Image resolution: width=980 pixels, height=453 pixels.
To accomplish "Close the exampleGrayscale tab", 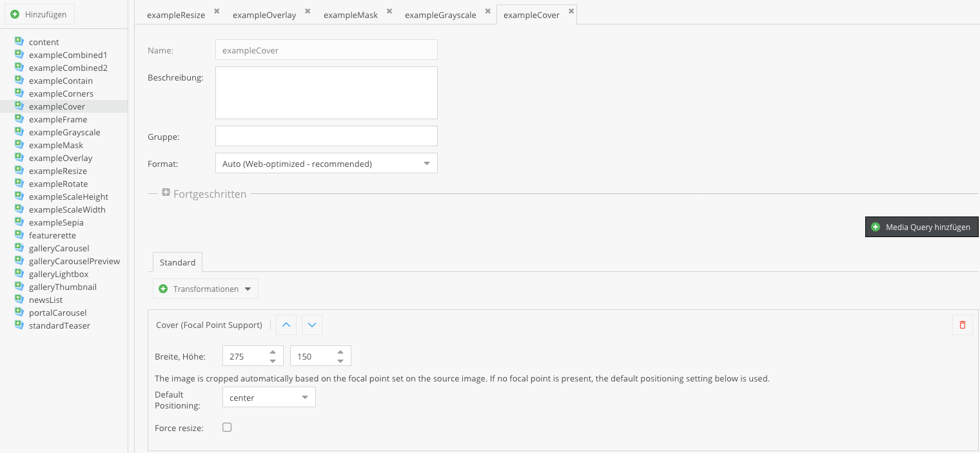I will tap(487, 11).
